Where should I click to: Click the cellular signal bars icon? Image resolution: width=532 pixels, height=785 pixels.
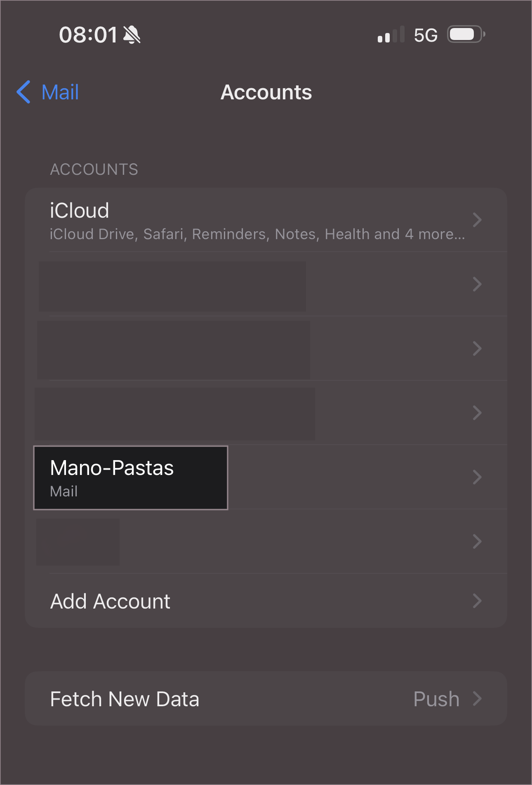(x=390, y=35)
